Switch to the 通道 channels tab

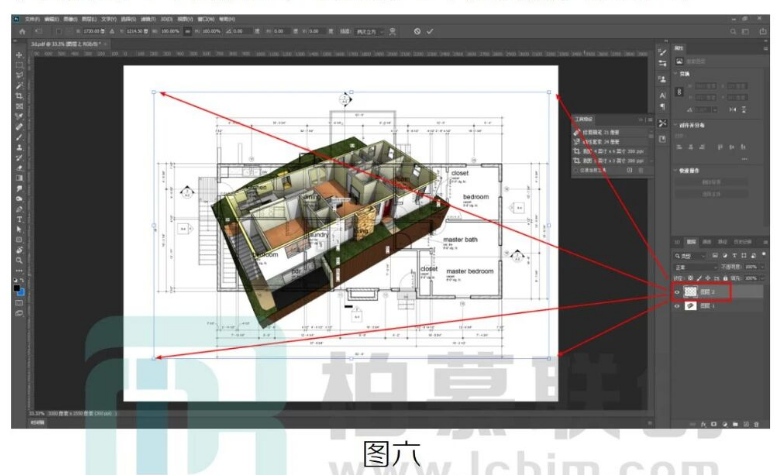coord(707,242)
